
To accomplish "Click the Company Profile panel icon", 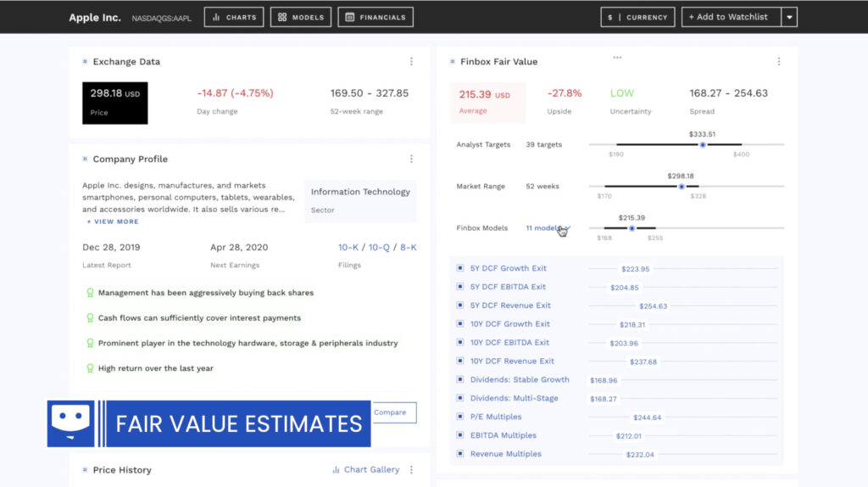I will click(85, 159).
